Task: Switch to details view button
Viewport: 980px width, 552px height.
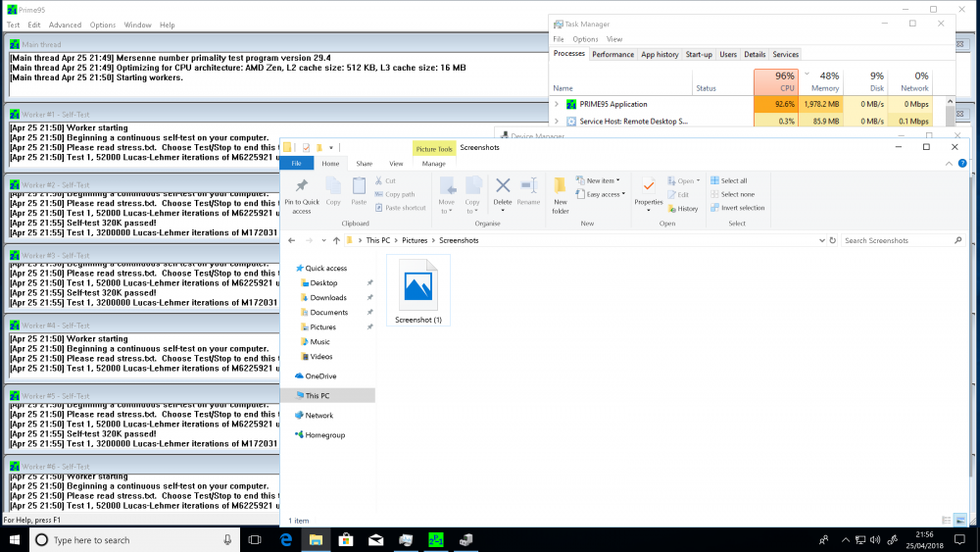Action: coord(947,520)
